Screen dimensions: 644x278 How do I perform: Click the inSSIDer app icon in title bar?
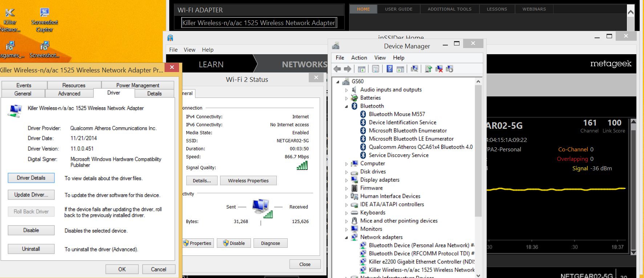tap(170, 37)
